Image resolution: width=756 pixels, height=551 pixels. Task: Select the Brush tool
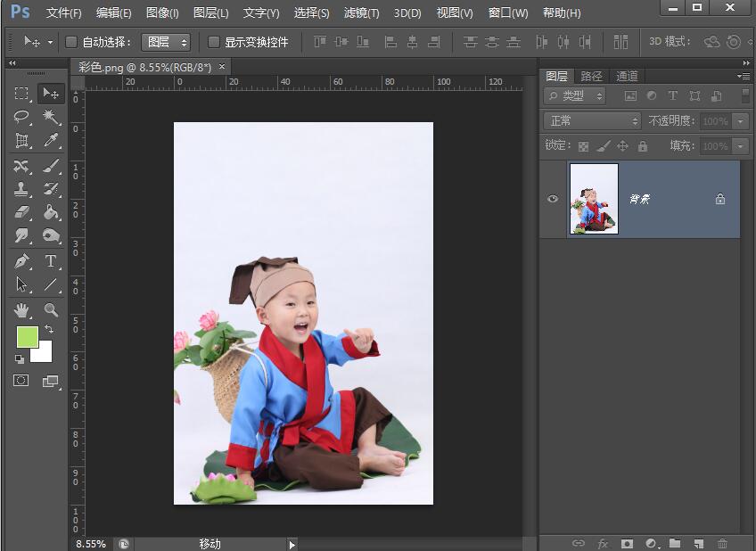(51, 167)
